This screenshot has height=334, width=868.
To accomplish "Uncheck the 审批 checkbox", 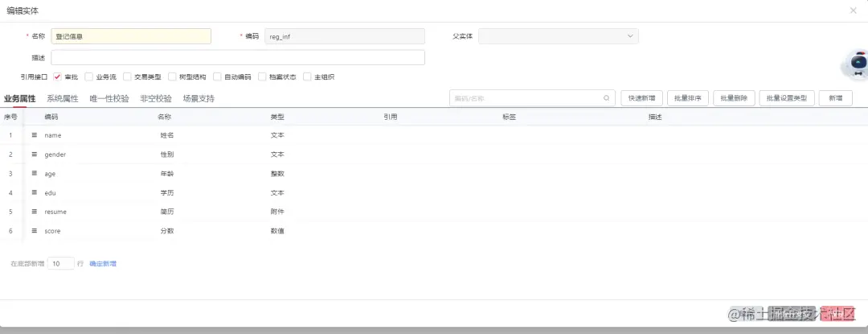I will pos(58,77).
